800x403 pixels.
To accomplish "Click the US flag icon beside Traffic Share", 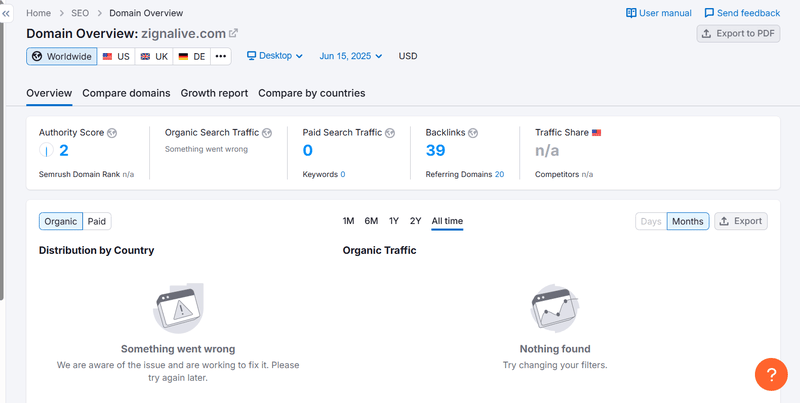I will point(596,133).
